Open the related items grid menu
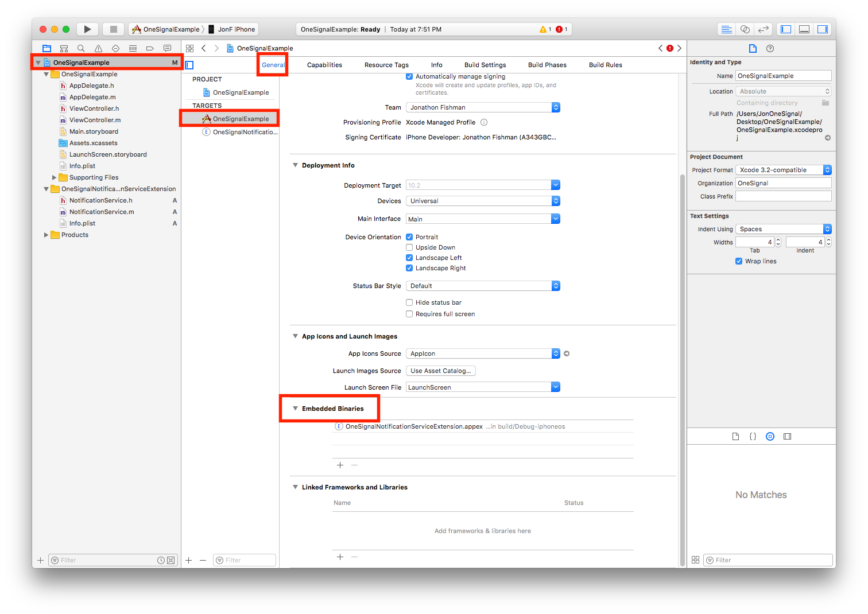 (190, 48)
